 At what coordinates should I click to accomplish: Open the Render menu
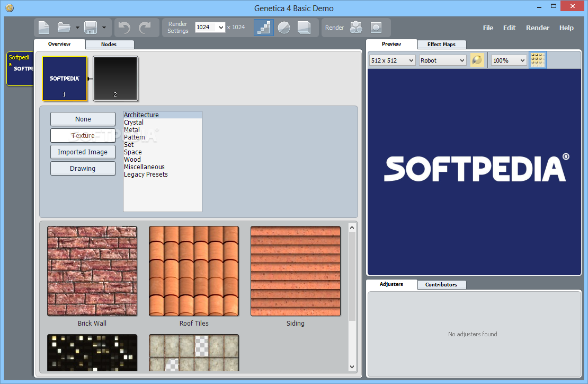[537, 28]
